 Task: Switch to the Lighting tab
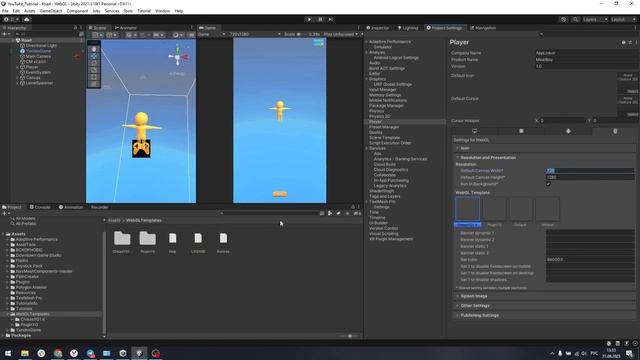point(408,28)
